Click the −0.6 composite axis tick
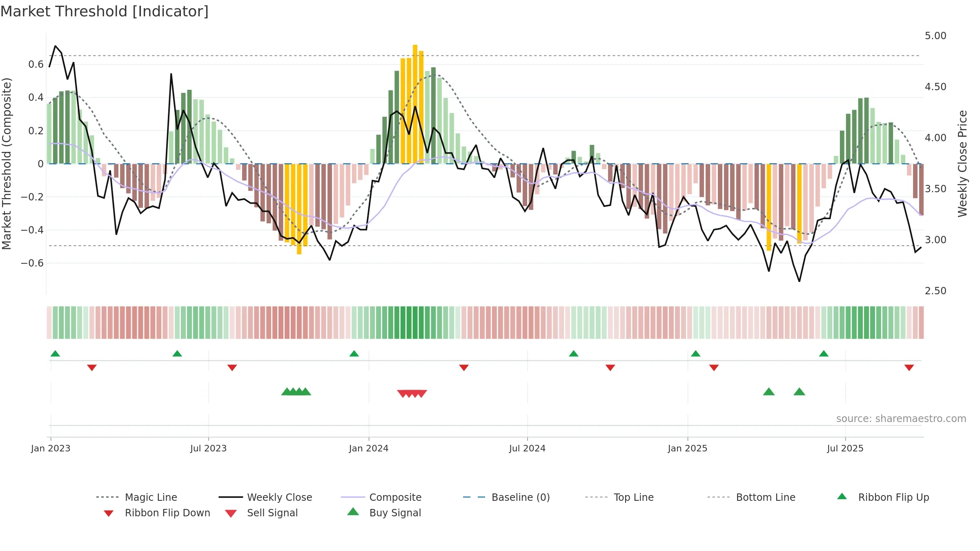Screen dimensions: 980x551 click(x=32, y=263)
